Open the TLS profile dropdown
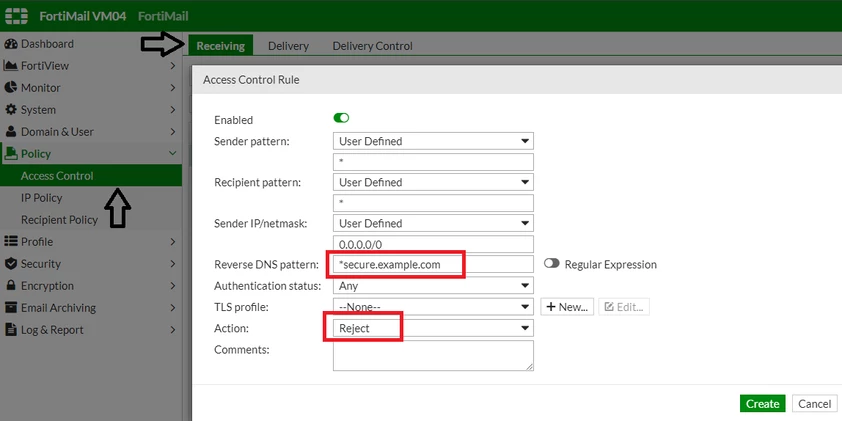Image resolution: width=842 pixels, height=421 pixels. click(x=433, y=307)
